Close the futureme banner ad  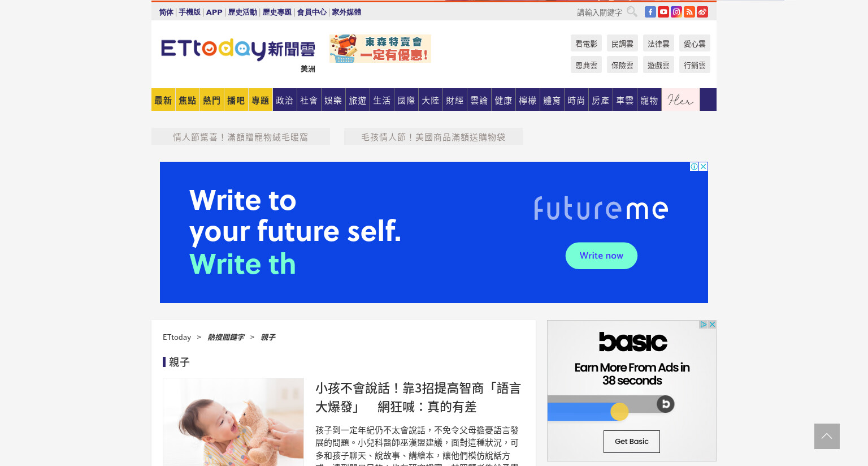pos(704,166)
